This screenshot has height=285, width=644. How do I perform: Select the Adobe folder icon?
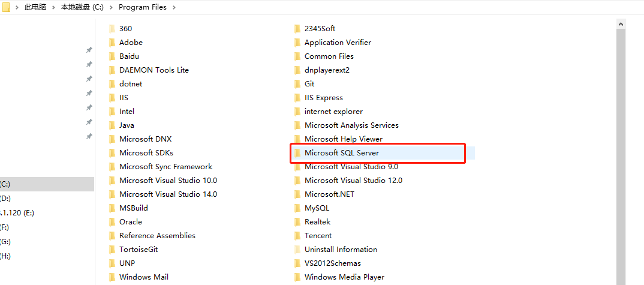click(x=112, y=43)
